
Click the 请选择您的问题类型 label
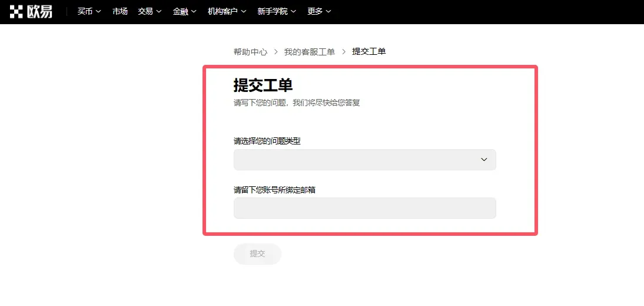(x=267, y=141)
